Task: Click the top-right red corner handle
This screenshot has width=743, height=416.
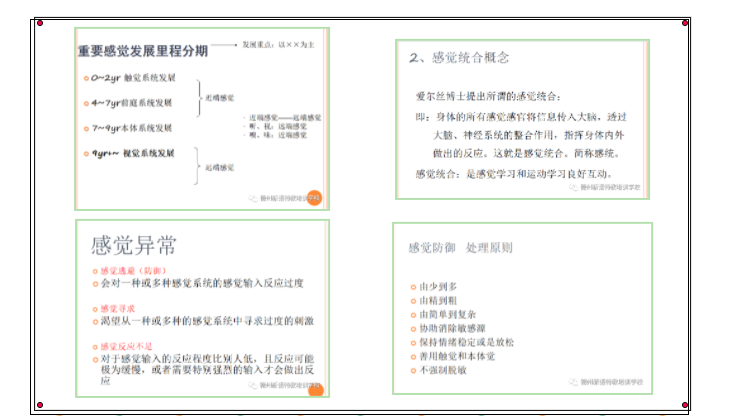Action: (x=685, y=22)
